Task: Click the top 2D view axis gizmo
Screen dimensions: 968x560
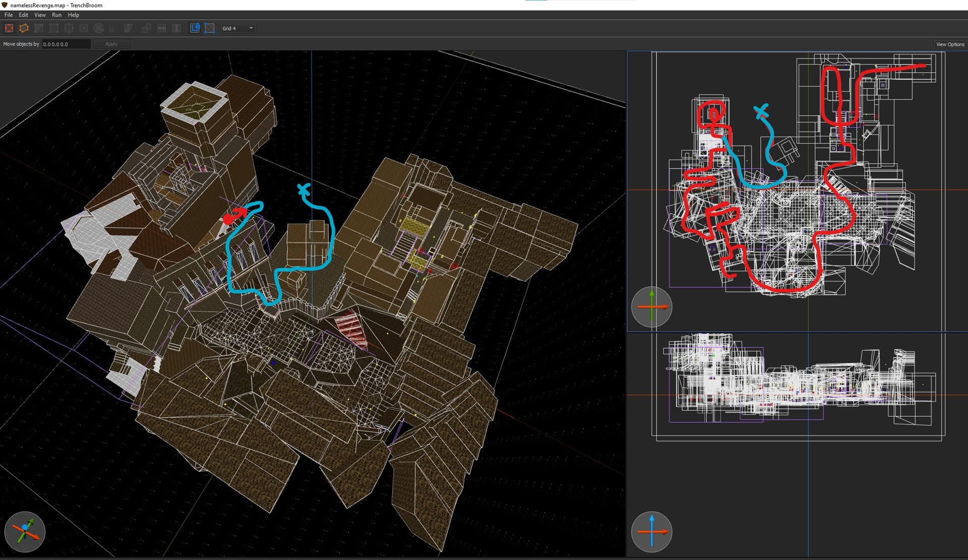Action: pos(651,306)
